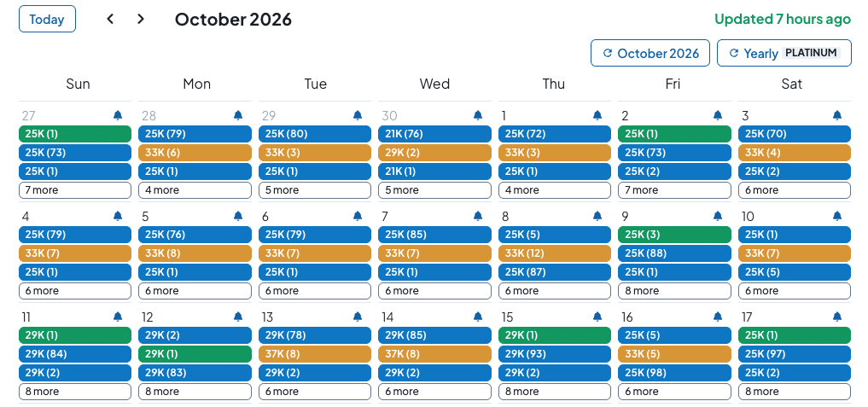Screen dimensions: 868x407
Task: Click the bell icon on September 28
Action: (x=237, y=116)
